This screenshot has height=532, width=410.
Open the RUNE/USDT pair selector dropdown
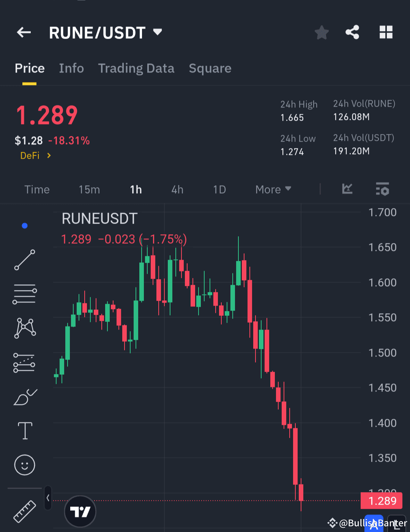158,32
